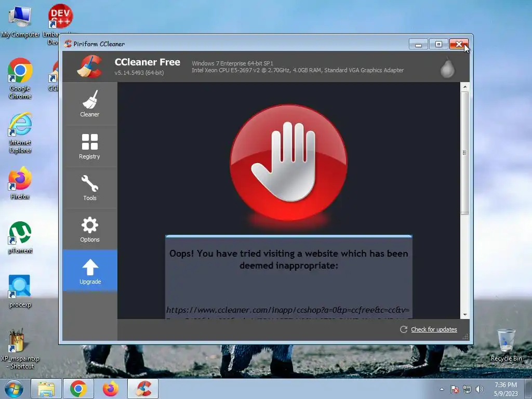Image resolution: width=532 pixels, height=399 pixels.
Task: Select the Internet Explorer desktop shortcut
Action: pos(20,132)
